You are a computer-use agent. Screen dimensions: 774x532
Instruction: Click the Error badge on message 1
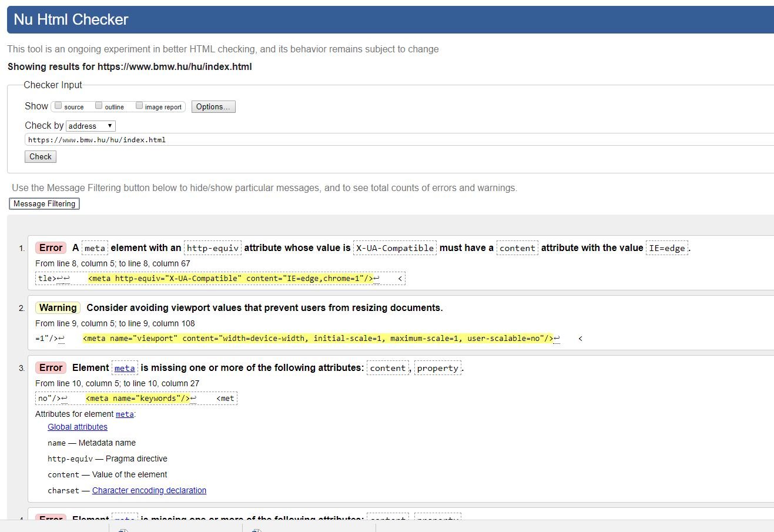[x=51, y=247]
